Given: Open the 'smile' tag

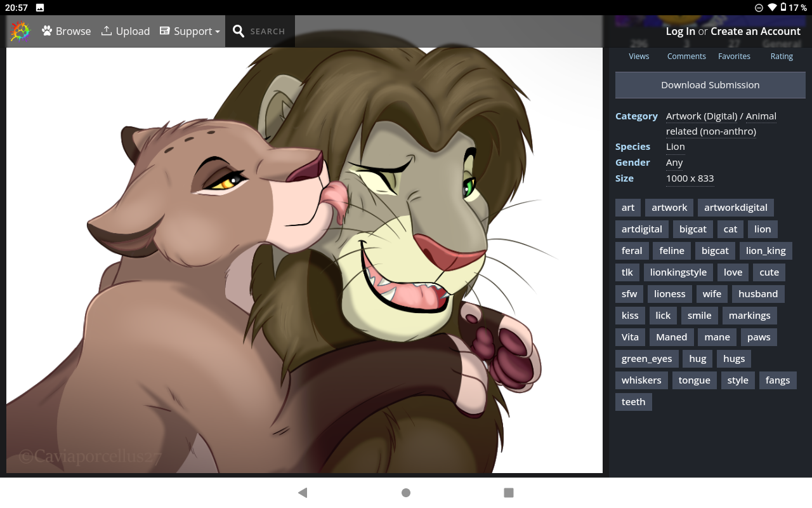Looking at the screenshot, I should tap(700, 316).
